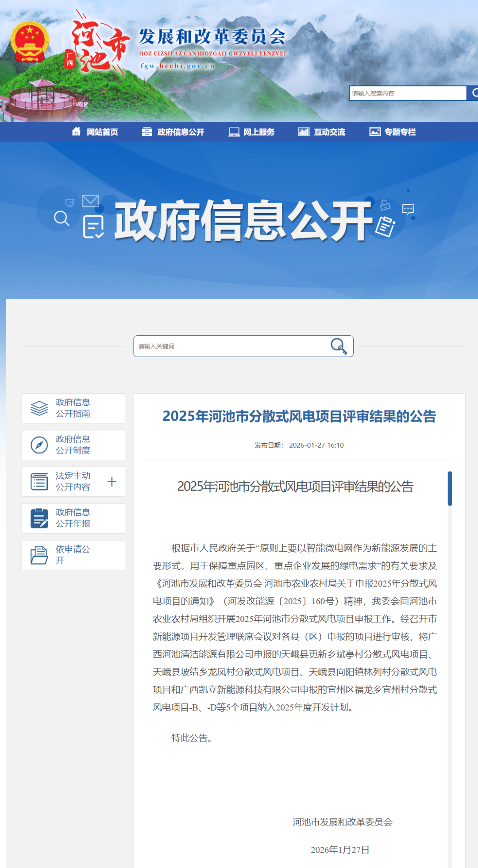Click the document folder icon for 依申请公开
This screenshot has width=478, height=868.
click(39, 555)
